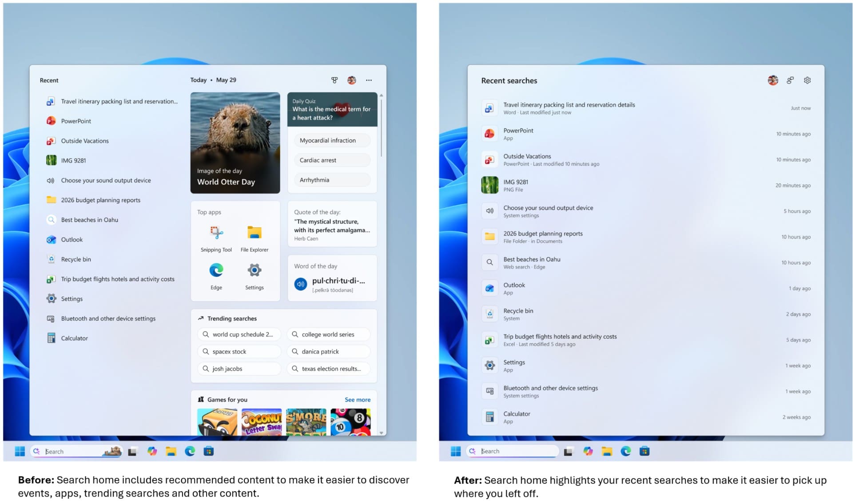855x504 pixels.
Task: Open the Coconut Letter Swap game thumbnail
Action: (262, 422)
